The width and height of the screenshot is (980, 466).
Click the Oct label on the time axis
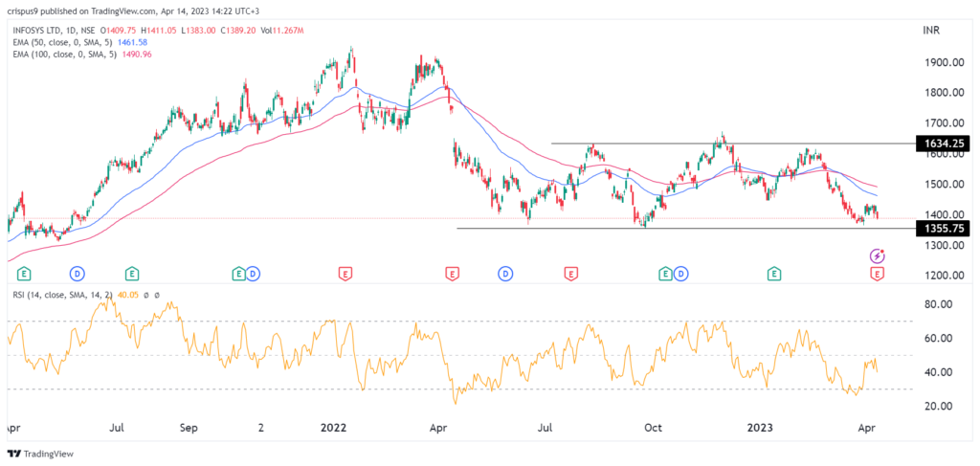pyautogui.click(x=653, y=429)
